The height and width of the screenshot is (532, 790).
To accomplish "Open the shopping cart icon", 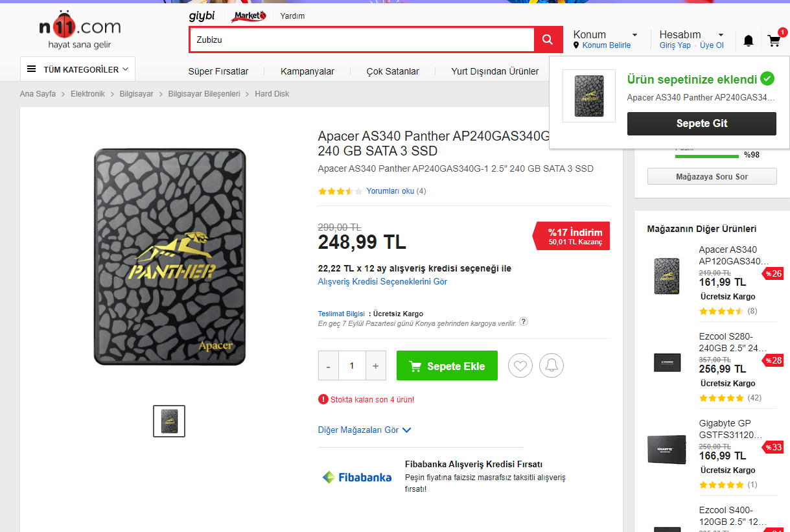I will click(x=774, y=41).
